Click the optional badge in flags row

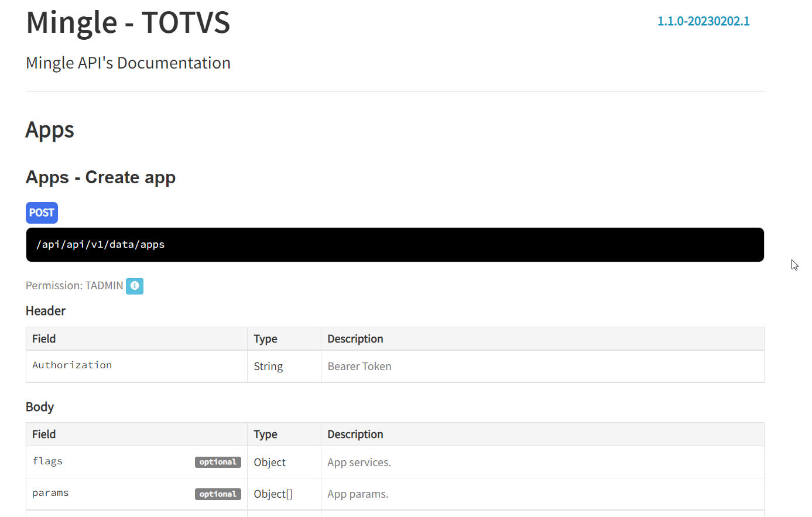click(x=218, y=462)
